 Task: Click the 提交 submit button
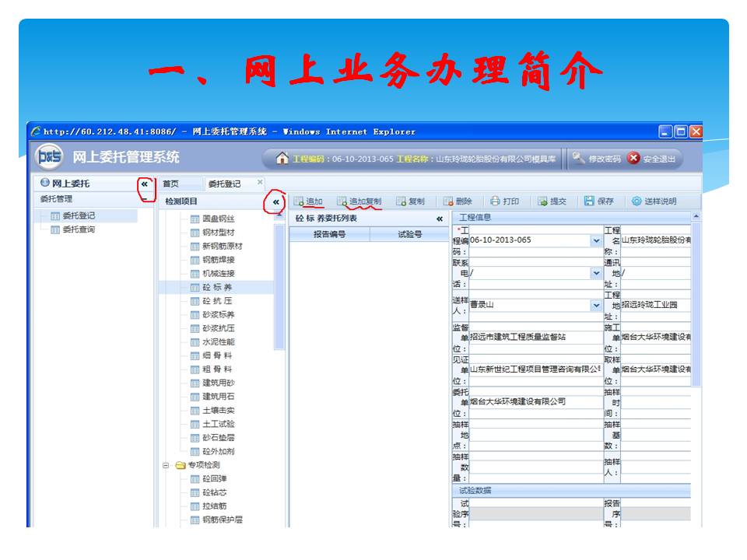(x=552, y=201)
